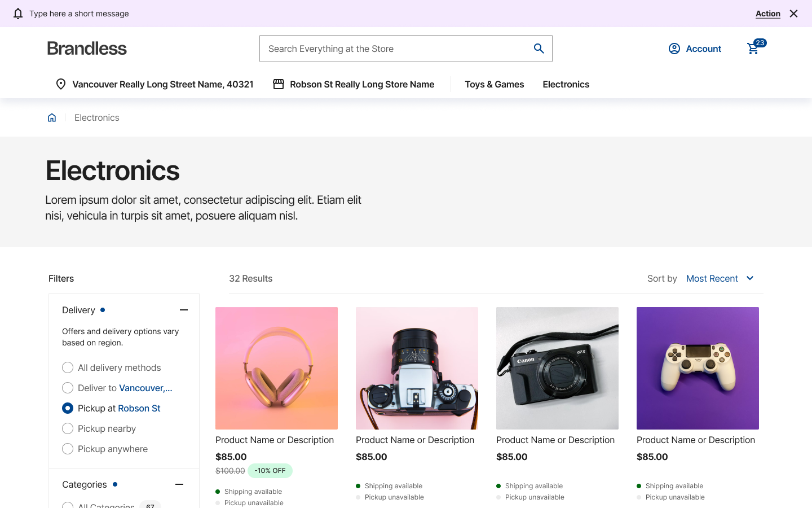Click the game controller product name

[x=696, y=440]
